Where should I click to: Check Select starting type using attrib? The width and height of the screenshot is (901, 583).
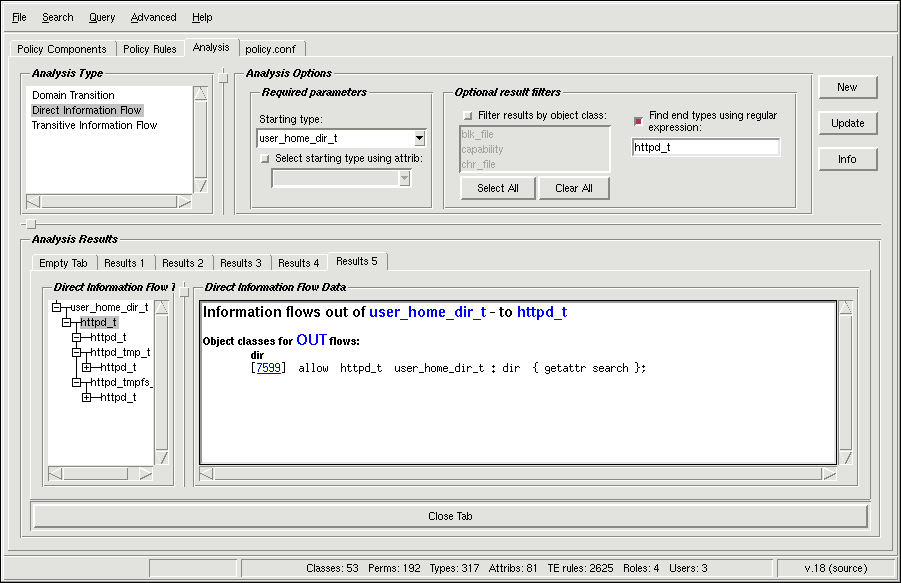coord(264,158)
